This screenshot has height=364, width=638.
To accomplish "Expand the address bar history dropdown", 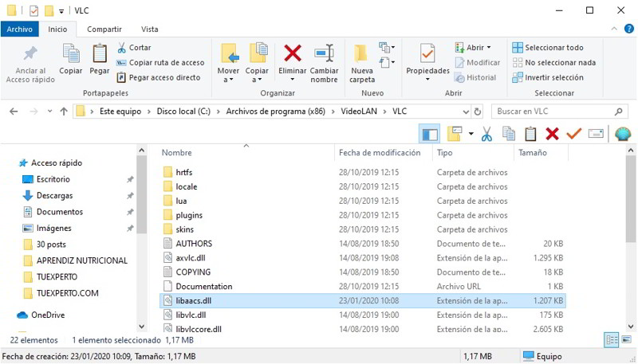I will (466, 112).
